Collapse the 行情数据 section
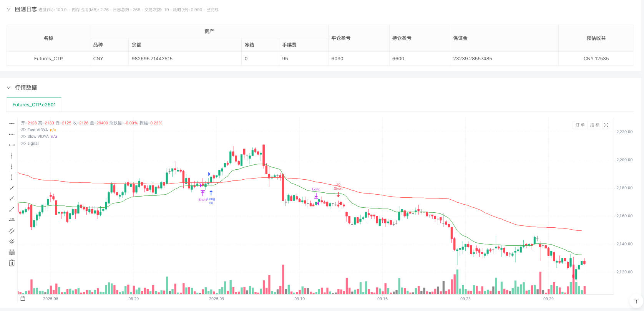The image size is (644, 311). tap(8, 88)
